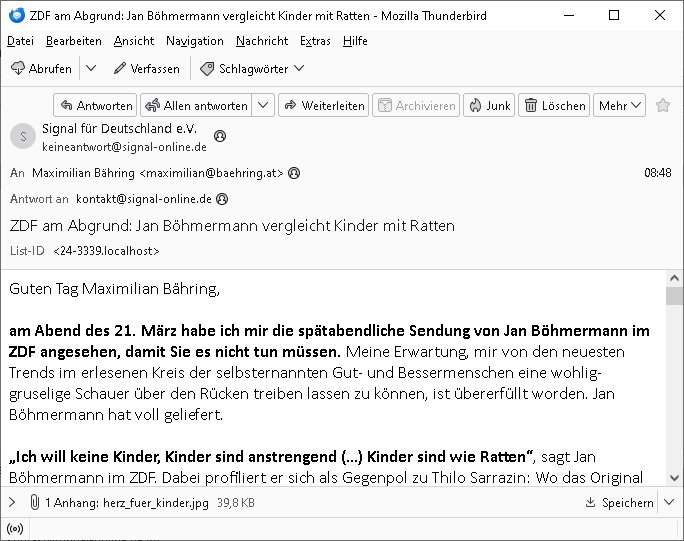Expand the Abrufen dropdown arrow
684x541 pixels.
tap(91, 68)
